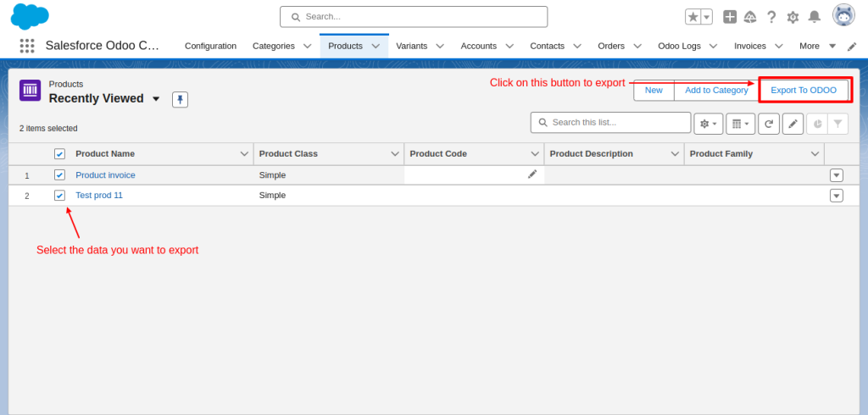
Task: Uncheck the Test prod 11 row checkbox
Action: (60, 196)
